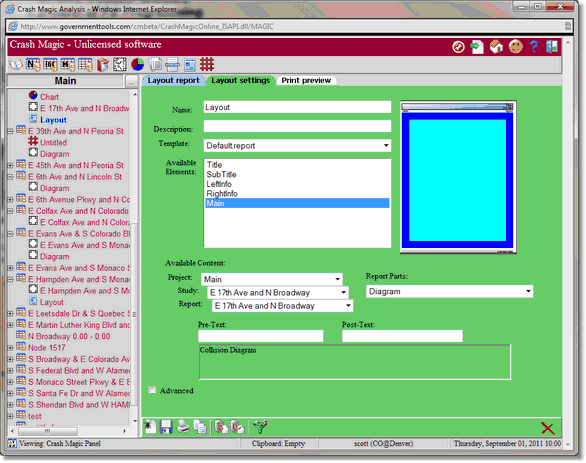Expand the E 45th Ave and N Peoria St node

[x=10, y=166]
